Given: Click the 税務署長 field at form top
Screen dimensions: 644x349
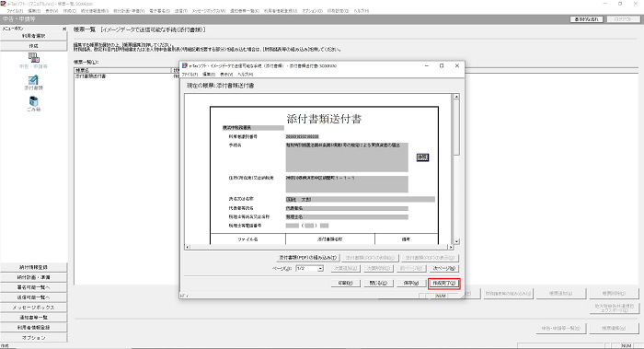Looking at the screenshot, I should point(253,128).
